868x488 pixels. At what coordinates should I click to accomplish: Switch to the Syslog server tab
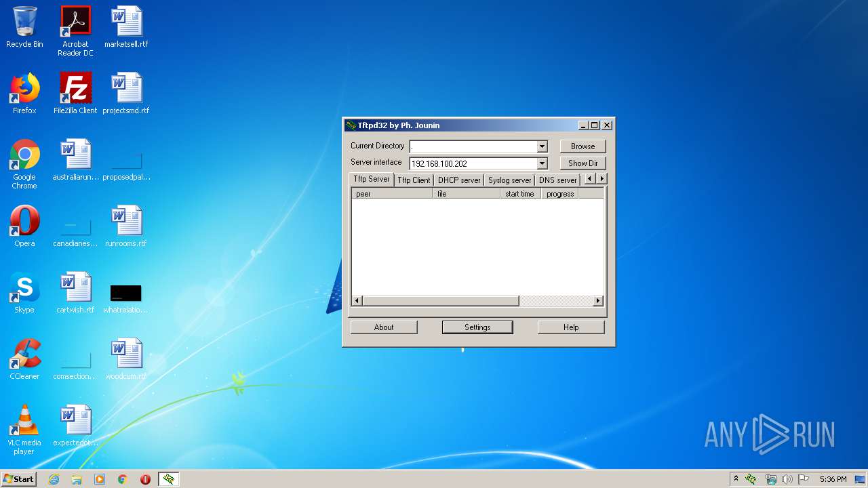pos(510,180)
